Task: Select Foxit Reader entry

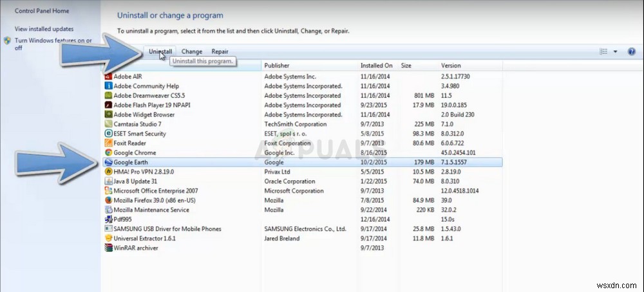Action: coord(130,143)
